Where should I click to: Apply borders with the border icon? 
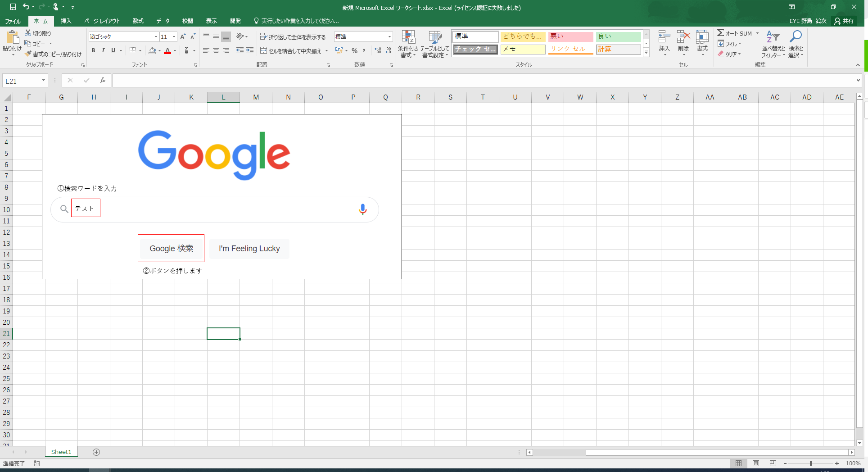pos(132,50)
